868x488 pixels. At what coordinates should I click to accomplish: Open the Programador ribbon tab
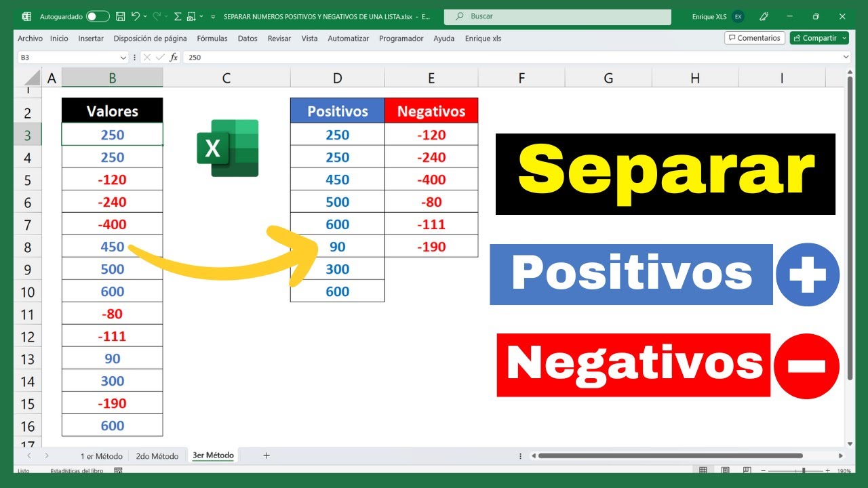click(x=401, y=39)
